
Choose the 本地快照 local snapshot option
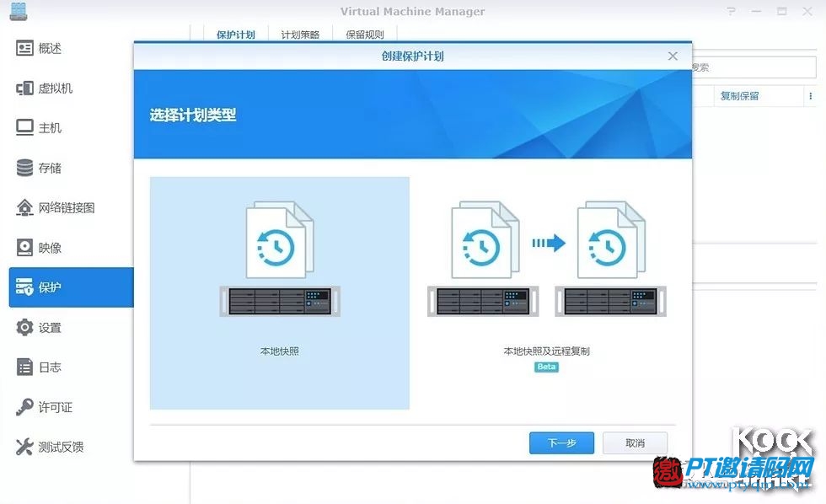tap(280, 292)
